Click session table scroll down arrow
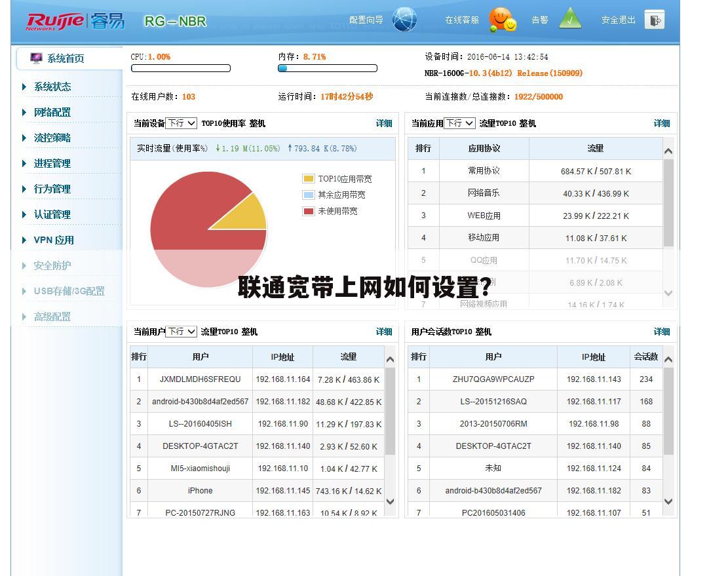 click(668, 502)
